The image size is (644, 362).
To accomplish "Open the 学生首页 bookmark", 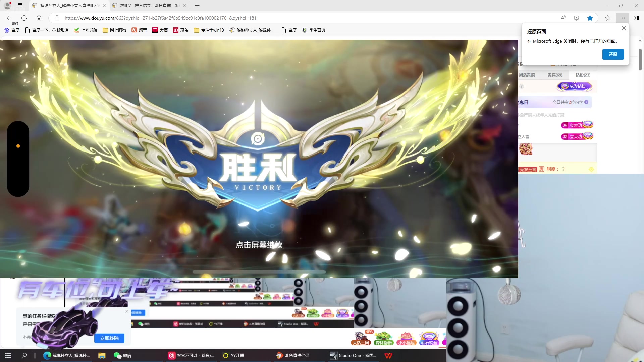I will [x=314, y=30].
